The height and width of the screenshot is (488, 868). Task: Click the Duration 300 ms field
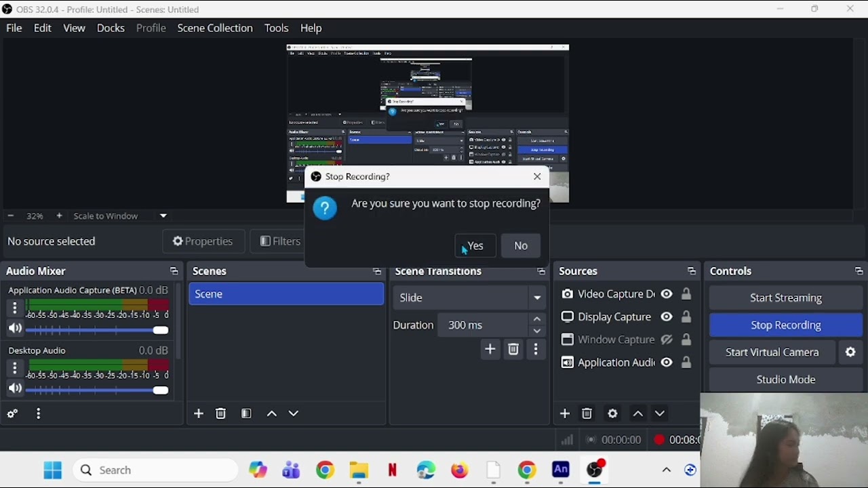[484, 325]
